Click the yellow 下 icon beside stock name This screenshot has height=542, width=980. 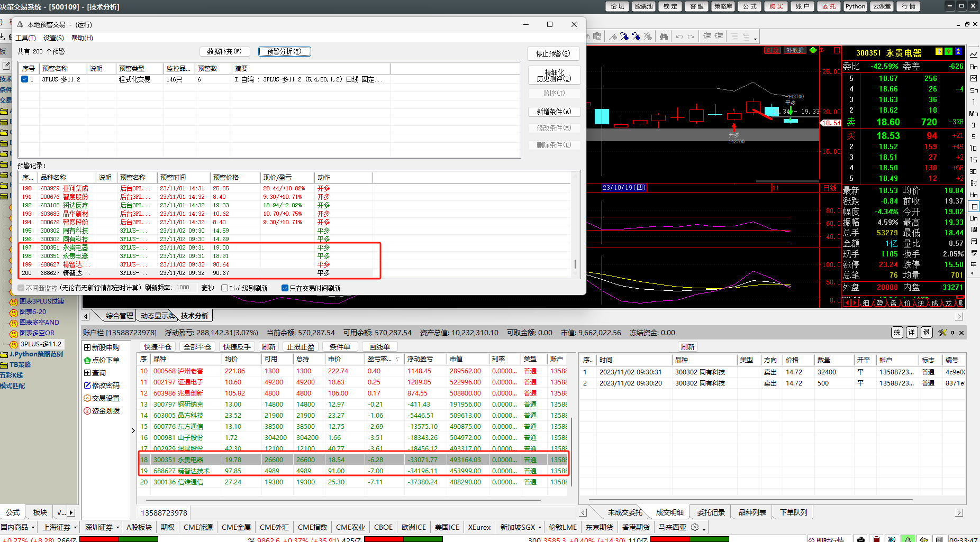point(939,51)
